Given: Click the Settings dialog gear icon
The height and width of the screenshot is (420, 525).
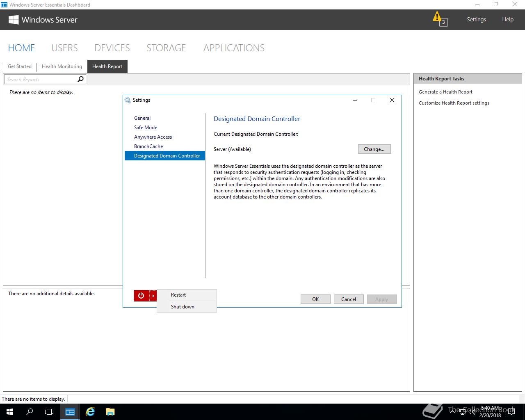Looking at the screenshot, I should [x=128, y=100].
